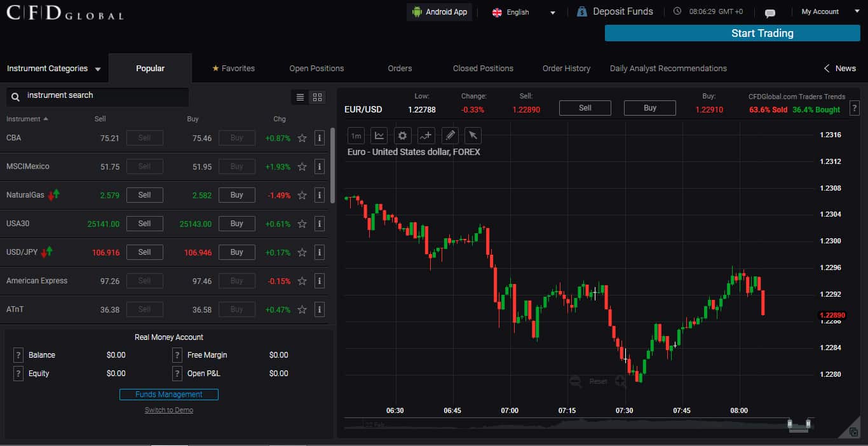Open the 1m timeframe selector on chart

356,135
